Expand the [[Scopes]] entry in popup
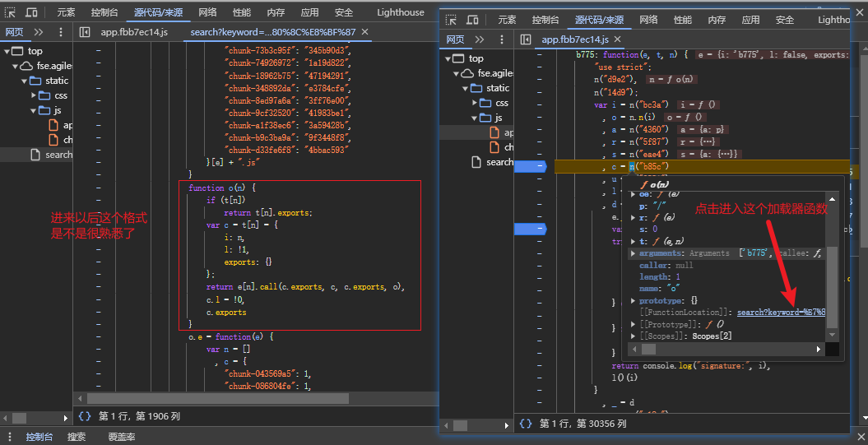Viewport: 868px width, 445px height. point(633,336)
